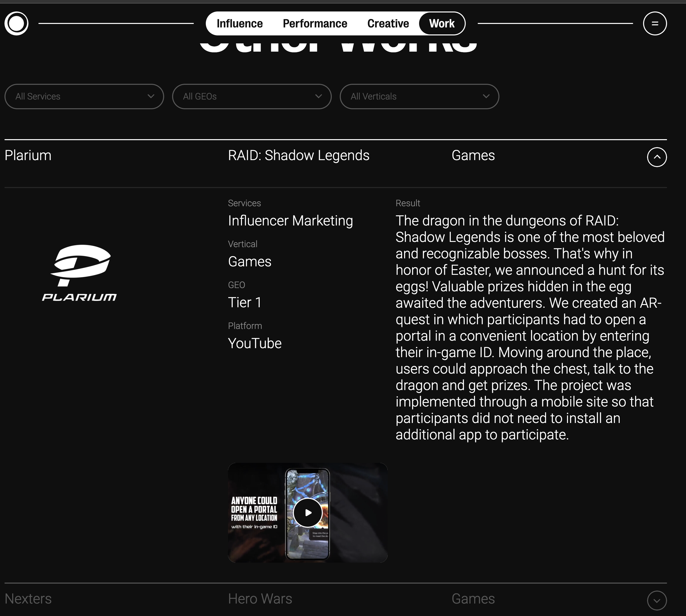Switch to the Influence tab

(240, 23)
